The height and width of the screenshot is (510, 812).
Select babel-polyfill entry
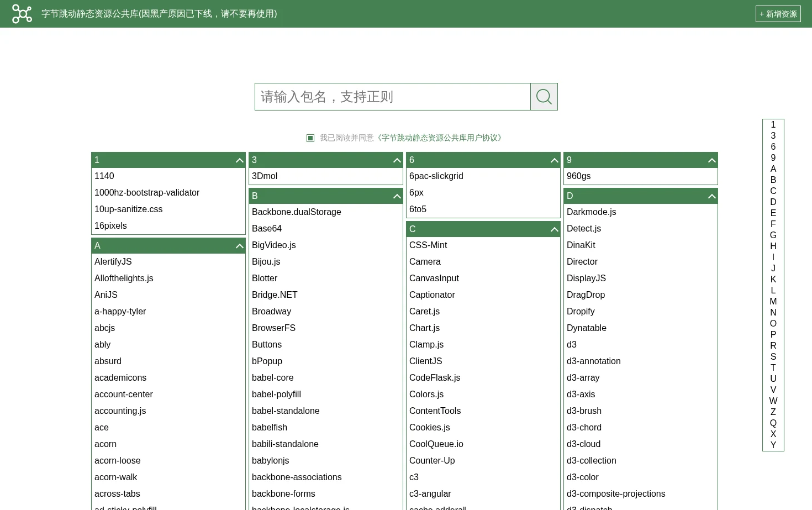tap(277, 395)
